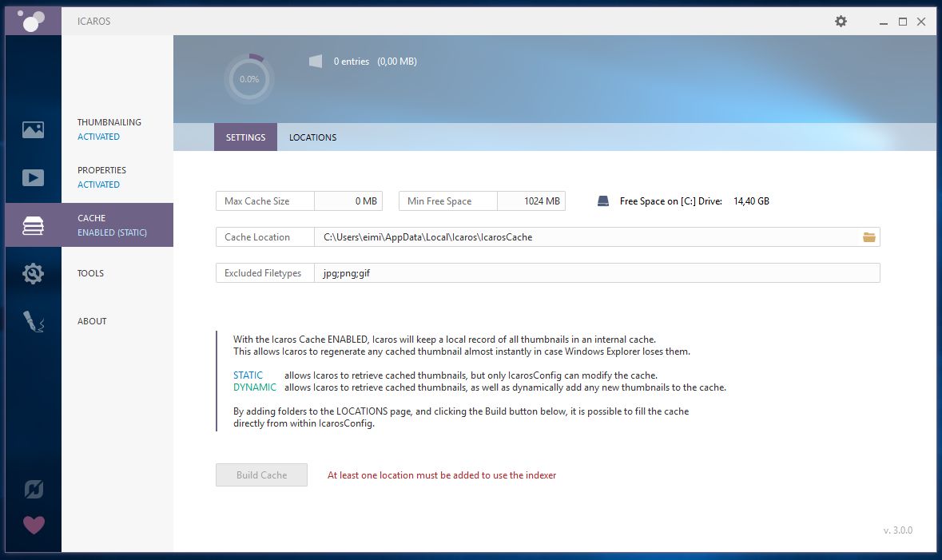942x560 pixels.
Task: Click the Max Cache Size value field
Action: click(x=348, y=201)
